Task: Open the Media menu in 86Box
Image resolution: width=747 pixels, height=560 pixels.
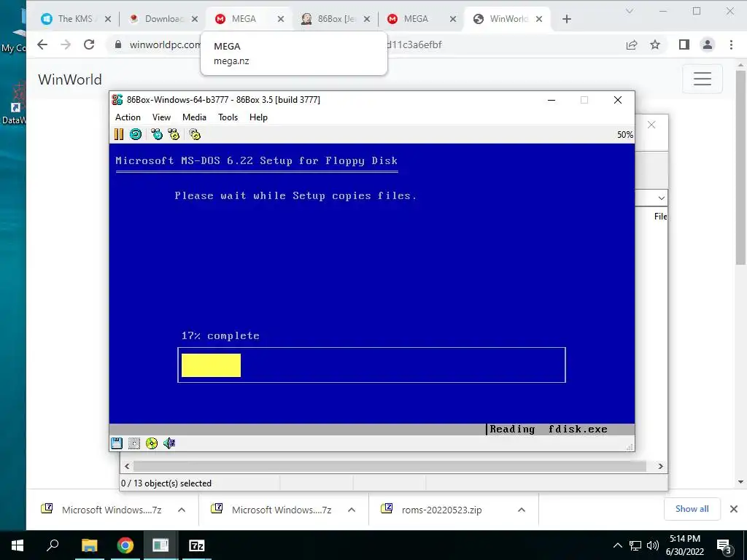Action: tap(194, 117)
